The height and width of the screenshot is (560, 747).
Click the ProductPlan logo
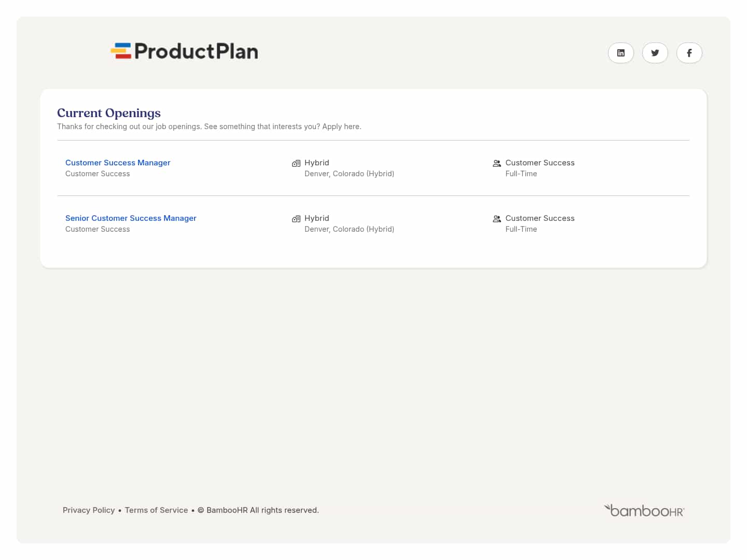point(185,51)
